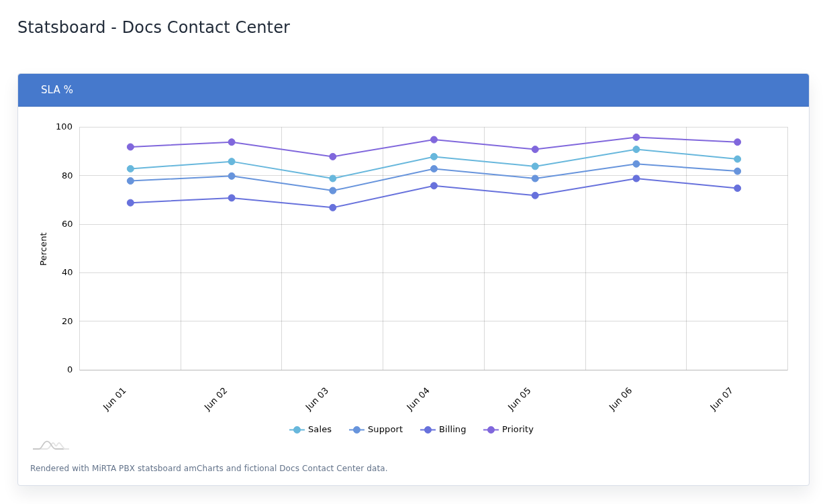Viewport: 827px width, 504px height.
Task: Click the SLA % panel header
Action: (413, 90)
